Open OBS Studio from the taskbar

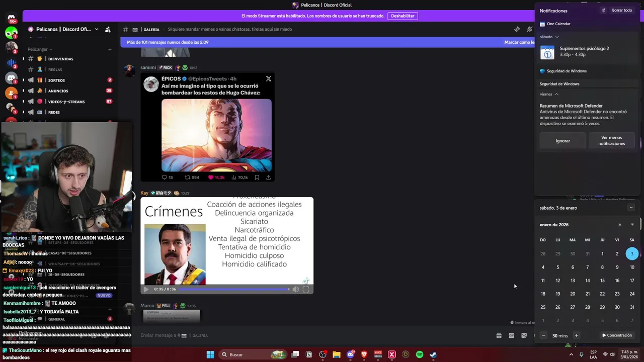[323, 354]
